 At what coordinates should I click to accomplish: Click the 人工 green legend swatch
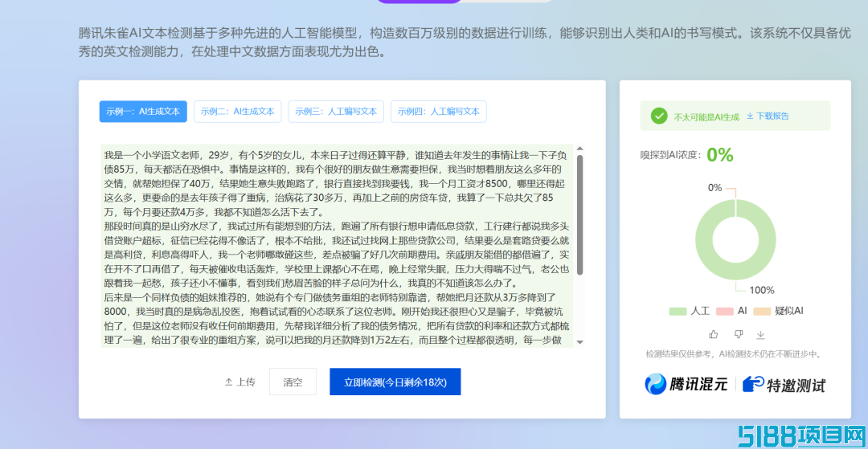[678, 312]
